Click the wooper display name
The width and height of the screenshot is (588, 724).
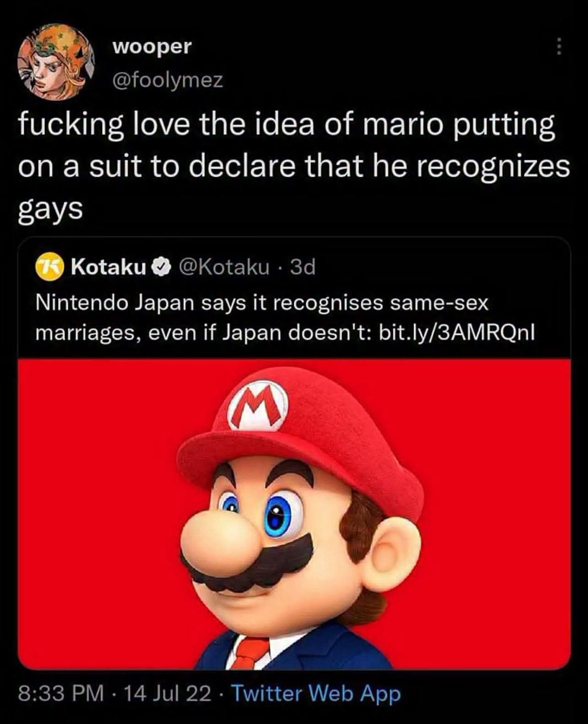point(152,46)
